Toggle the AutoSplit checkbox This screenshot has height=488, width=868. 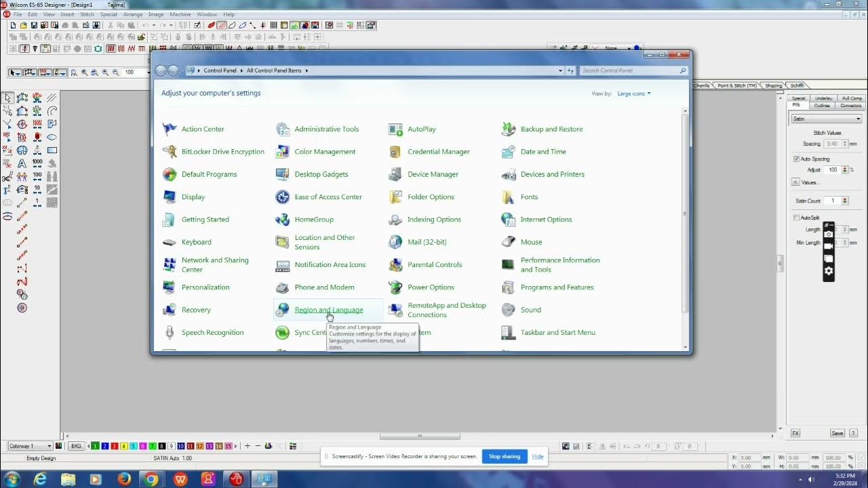[x=797, y=218]
